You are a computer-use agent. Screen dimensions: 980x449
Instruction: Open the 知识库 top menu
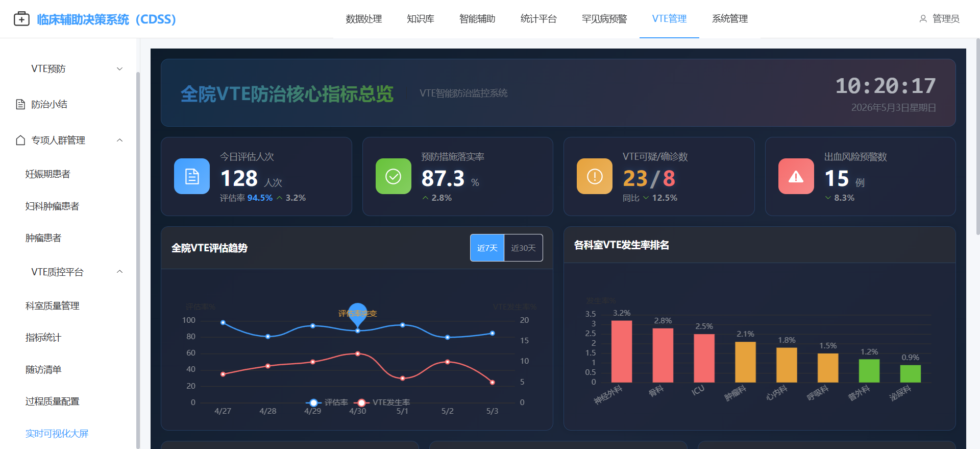tap(421, 19)
